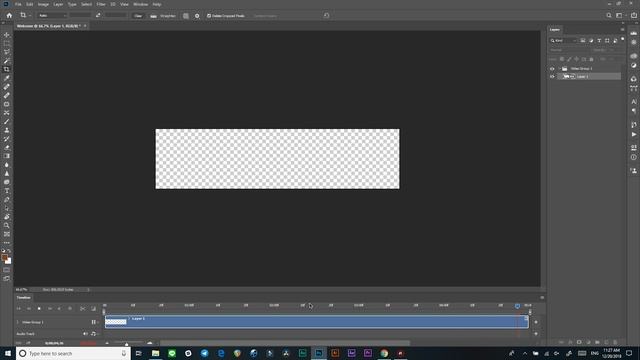Select the Move tool
This screenshot has height=360, width=640.
click(7, 35)
